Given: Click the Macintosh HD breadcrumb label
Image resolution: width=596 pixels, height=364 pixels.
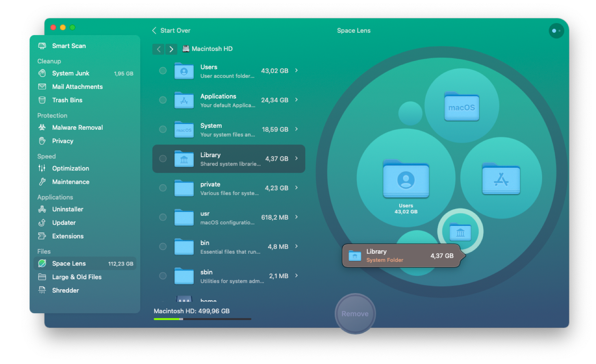Looking at the screenshot, I should click(212, 49).
